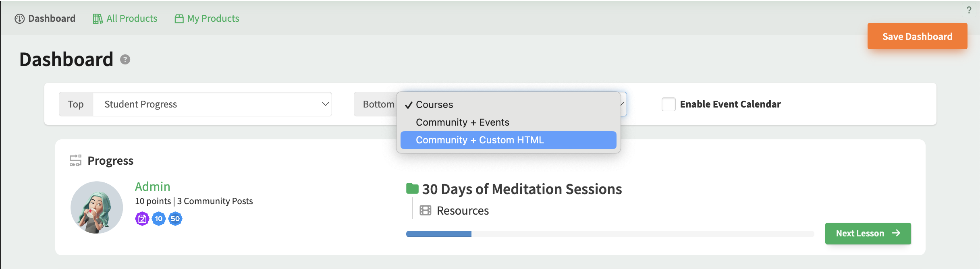Image resolution: width=980 pixels, height=269 pixels.
Task: Click the help icon beside Dashboard heading
Action: point(125,60)
